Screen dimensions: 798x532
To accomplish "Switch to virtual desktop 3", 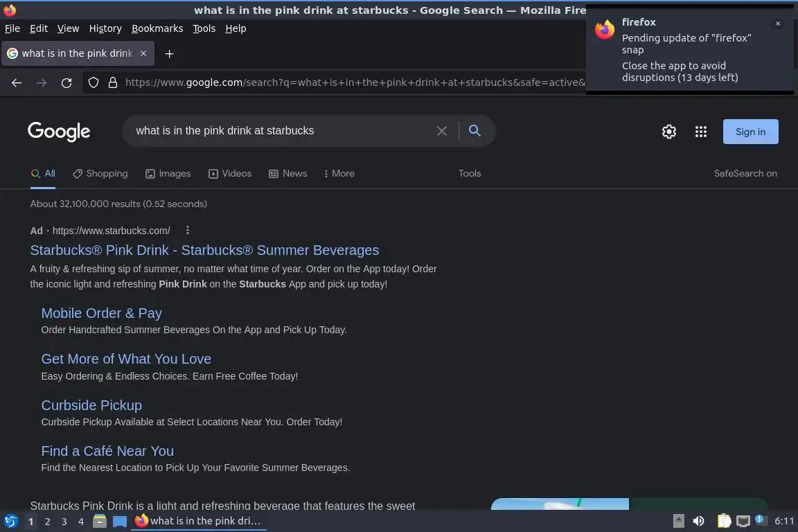I will point(64,522).
